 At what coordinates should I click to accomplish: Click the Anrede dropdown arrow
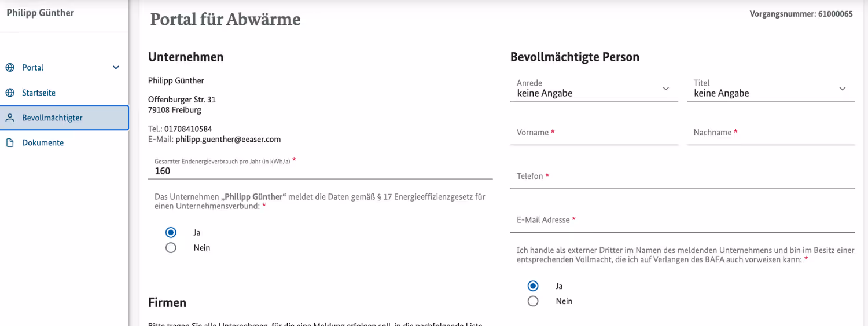pos(665,89)
